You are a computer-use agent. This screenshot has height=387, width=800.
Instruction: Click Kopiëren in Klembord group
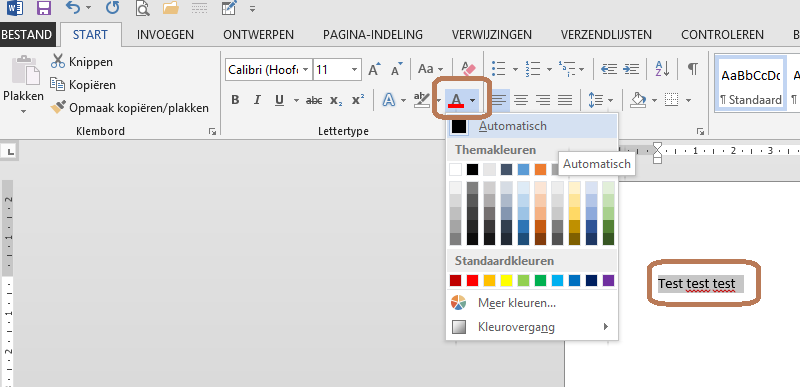83,85
